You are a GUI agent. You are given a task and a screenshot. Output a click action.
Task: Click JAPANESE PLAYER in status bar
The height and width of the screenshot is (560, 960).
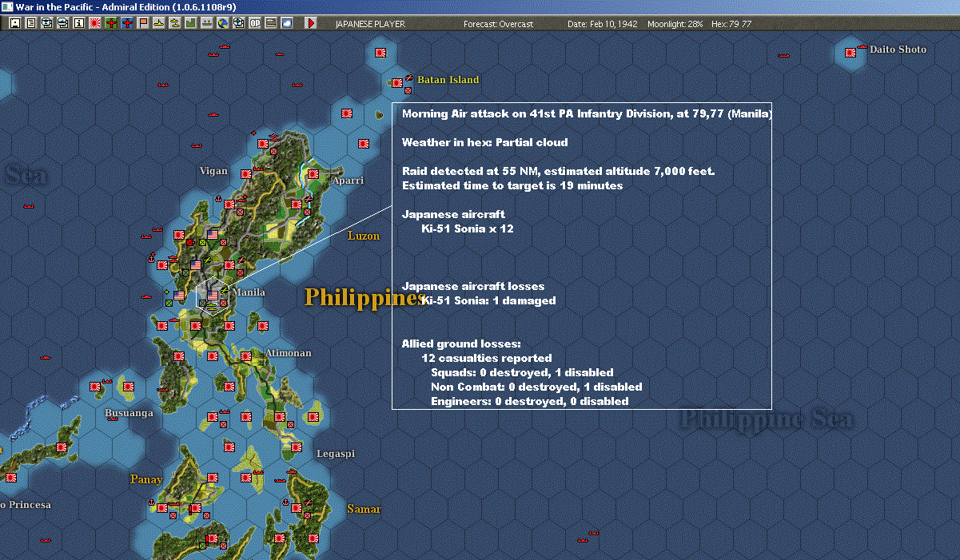point(370,24)
